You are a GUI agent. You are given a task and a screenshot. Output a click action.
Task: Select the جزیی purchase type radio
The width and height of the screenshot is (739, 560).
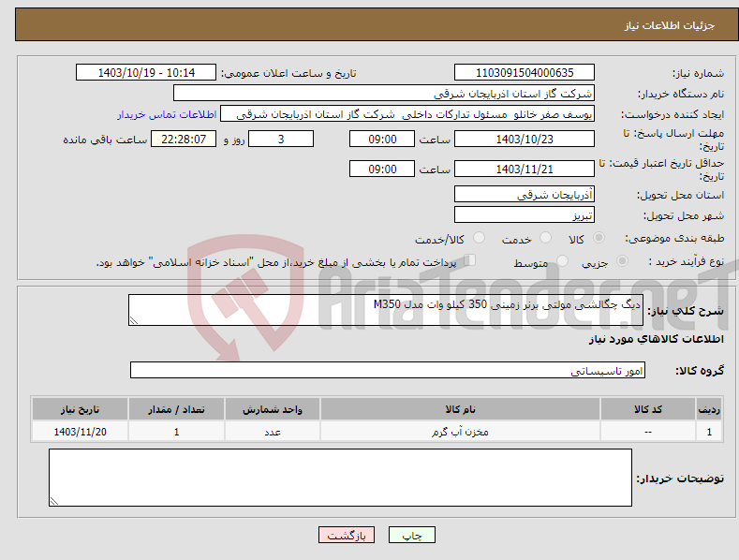click(622, 260)
